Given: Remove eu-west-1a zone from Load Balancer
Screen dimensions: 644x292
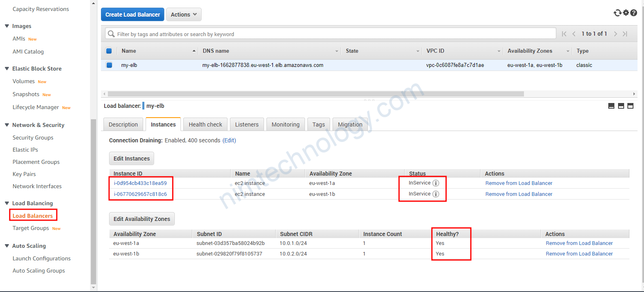Looking at the screenshot, I should tap(579, 243).
